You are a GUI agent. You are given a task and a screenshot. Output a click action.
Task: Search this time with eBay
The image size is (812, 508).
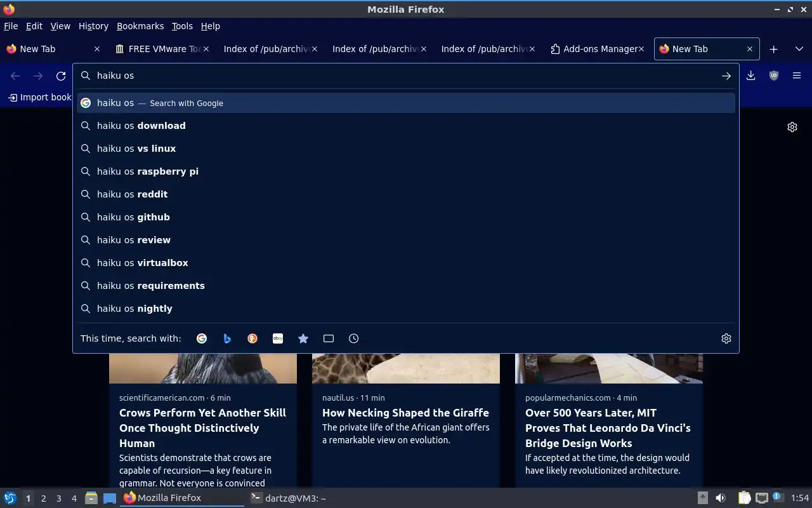(278, 338)
